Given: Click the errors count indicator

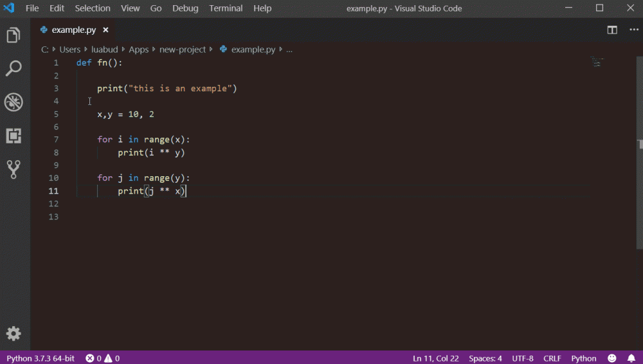Looking at the screenshot, I should tap(93, 358).
